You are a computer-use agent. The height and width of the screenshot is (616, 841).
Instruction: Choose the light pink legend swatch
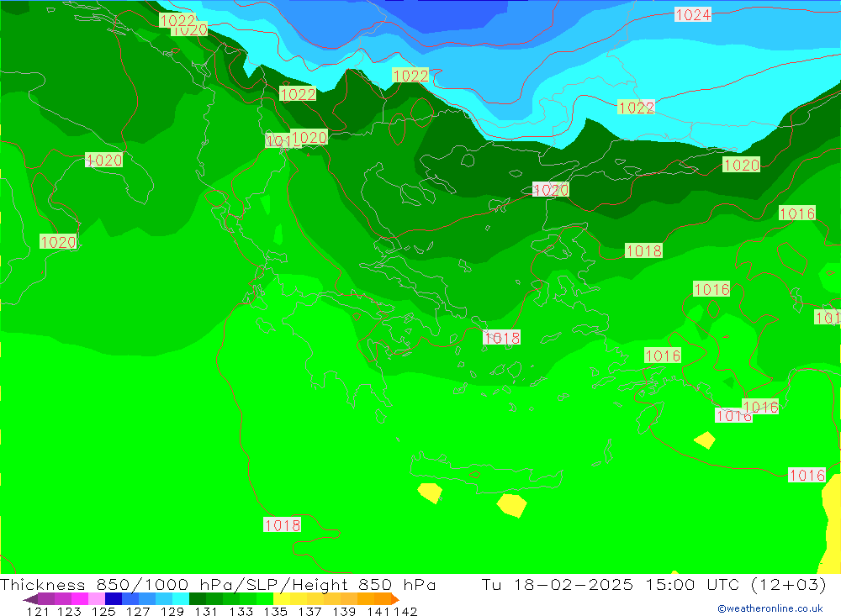point(97,599)
